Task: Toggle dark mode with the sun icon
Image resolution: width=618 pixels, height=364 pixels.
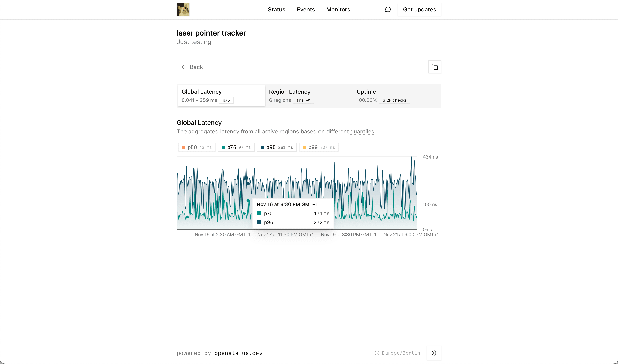Action: (434, 353)
